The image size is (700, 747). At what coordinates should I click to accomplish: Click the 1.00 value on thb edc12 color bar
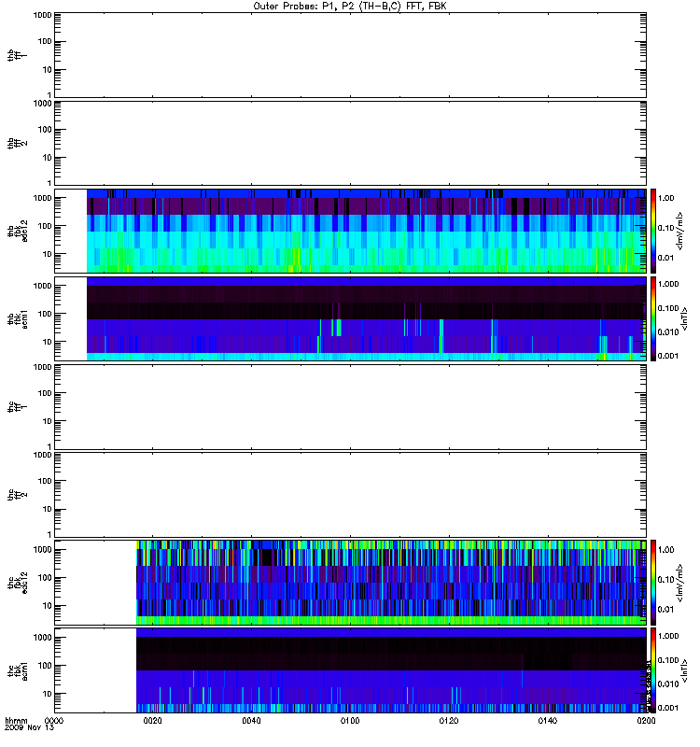coord(665,198)
